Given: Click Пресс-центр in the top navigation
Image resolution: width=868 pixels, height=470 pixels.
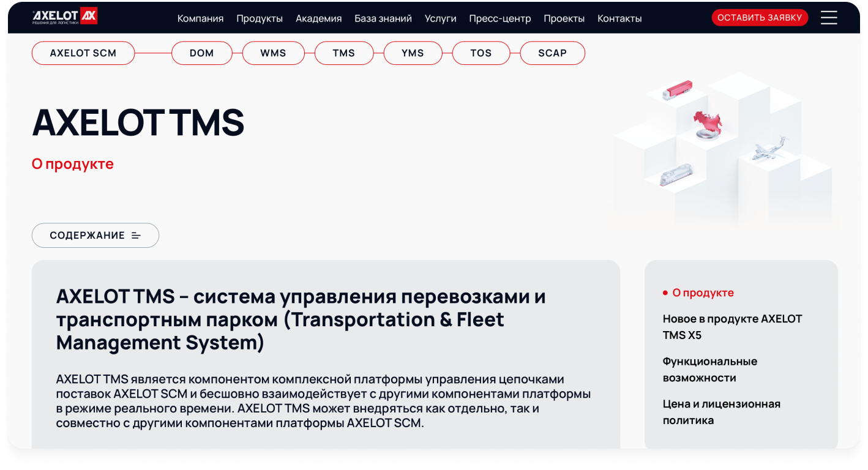Looking at the screenshot, I should tap(499, 18).
